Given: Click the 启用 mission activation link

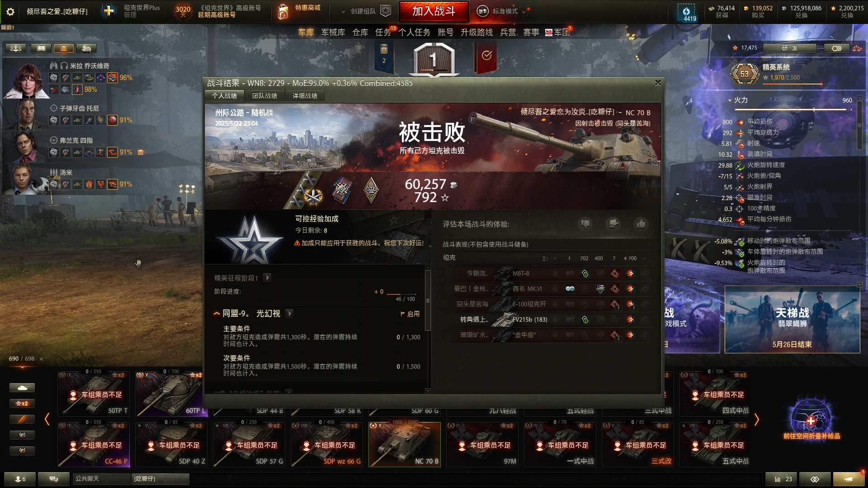Looking at the screenshot, I should point(410,314).
